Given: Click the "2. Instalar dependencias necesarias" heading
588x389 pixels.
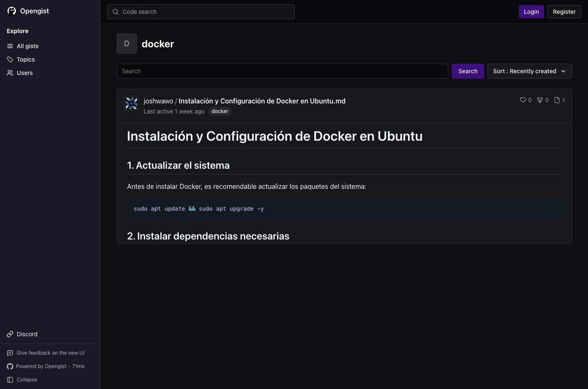Looking at the screenshot, I should pos(208,236).
